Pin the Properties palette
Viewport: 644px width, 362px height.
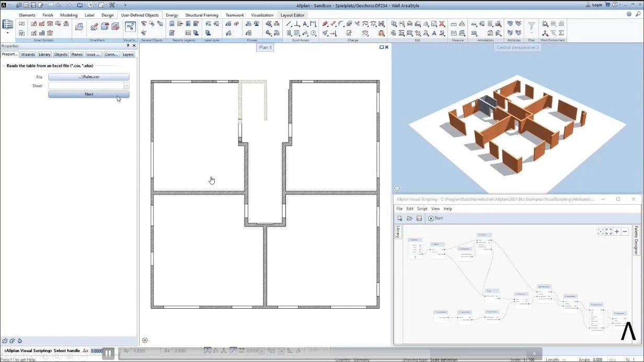128,46
